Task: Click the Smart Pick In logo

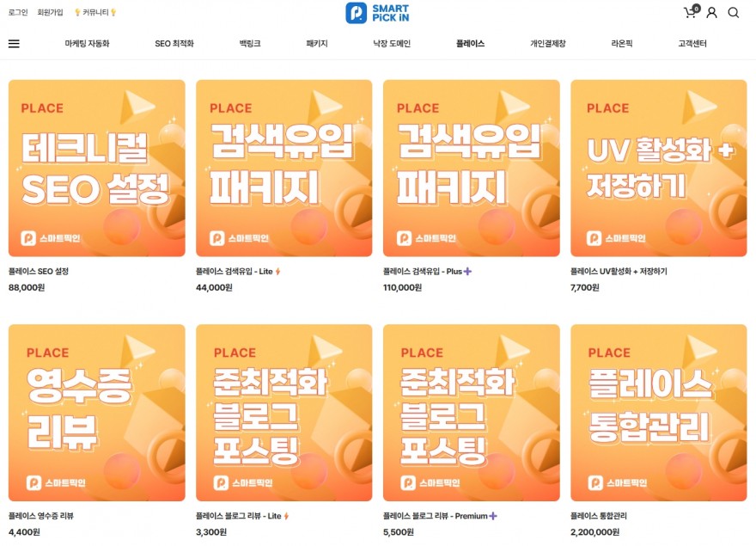Action: pos(377,13)
